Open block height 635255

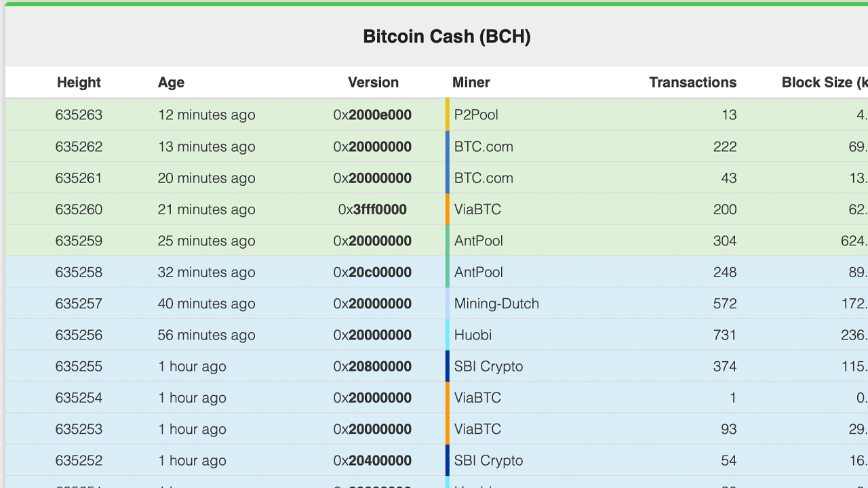click(79, 366)
